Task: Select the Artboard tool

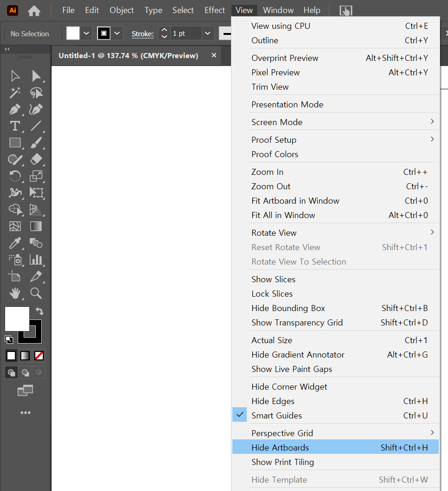Action: point(14,276)
